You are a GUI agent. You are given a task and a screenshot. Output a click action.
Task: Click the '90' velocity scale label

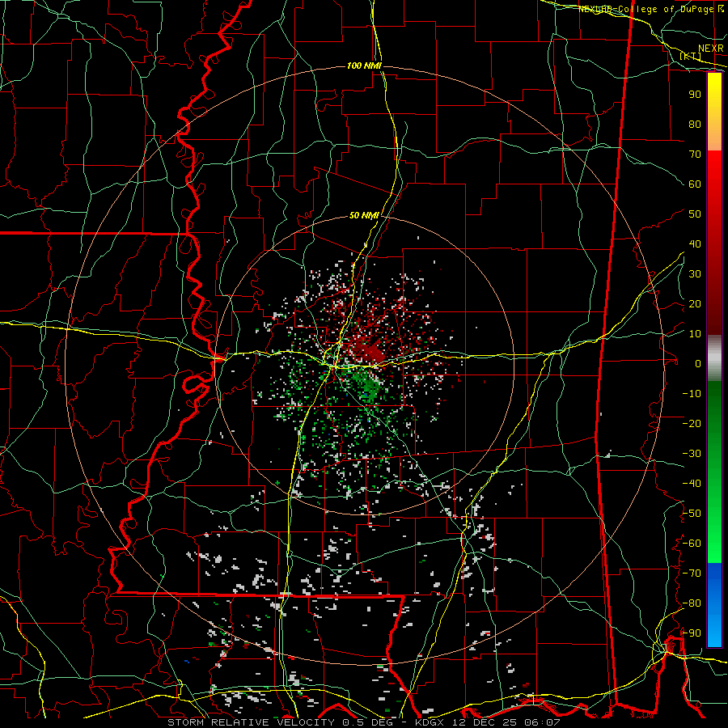coord(695,95)
